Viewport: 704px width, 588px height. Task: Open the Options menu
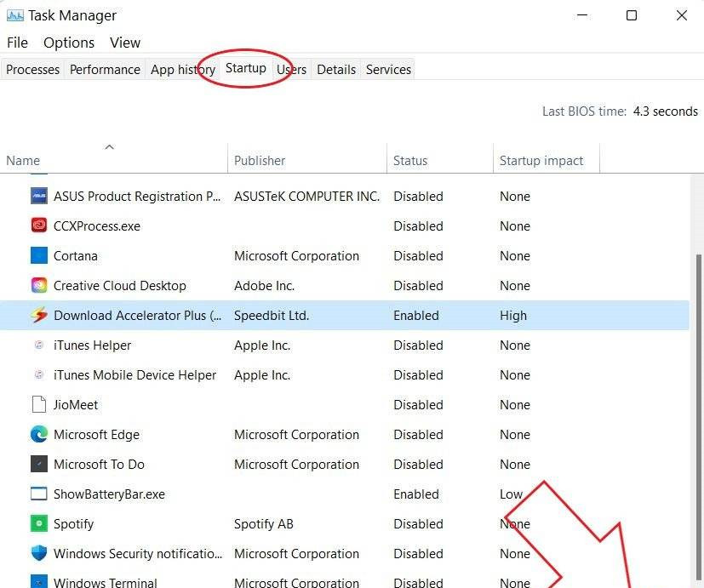(x=68, y=42)
